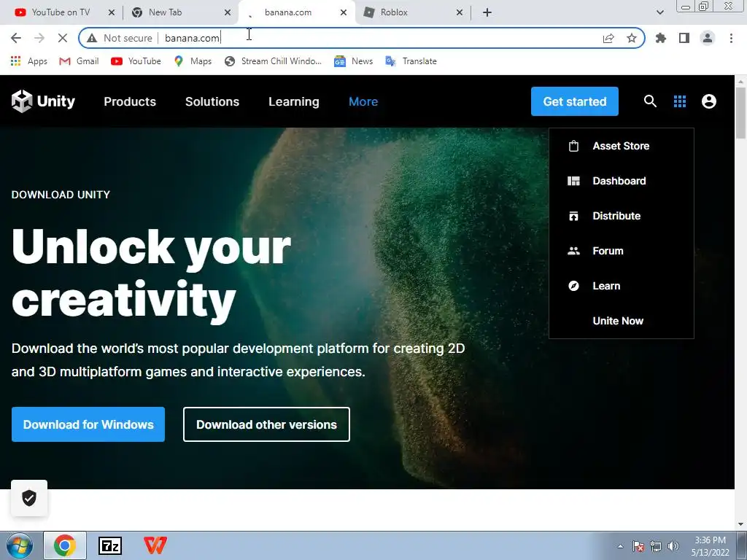Select Dashboard in apps menu
This screenshot has width=747, height=560.
point(622,181)
